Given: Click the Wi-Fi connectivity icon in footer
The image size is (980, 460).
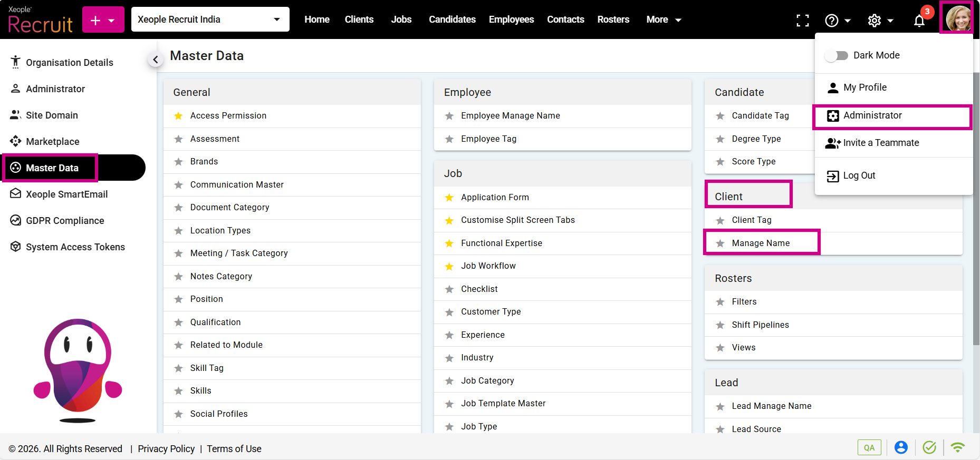Looking at the screenshot, I should pyautogui.click(x=957, y=447).
